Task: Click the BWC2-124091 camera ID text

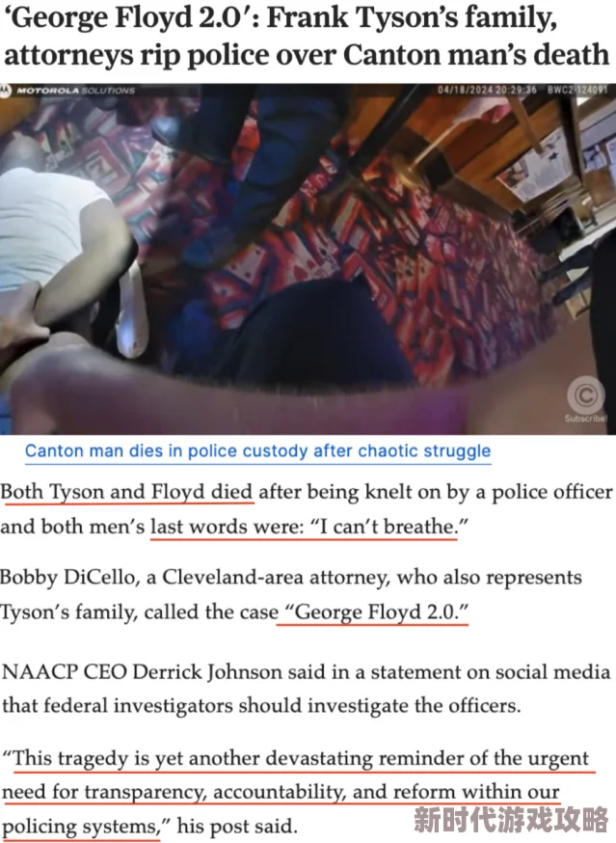Action: pos(576,90)
